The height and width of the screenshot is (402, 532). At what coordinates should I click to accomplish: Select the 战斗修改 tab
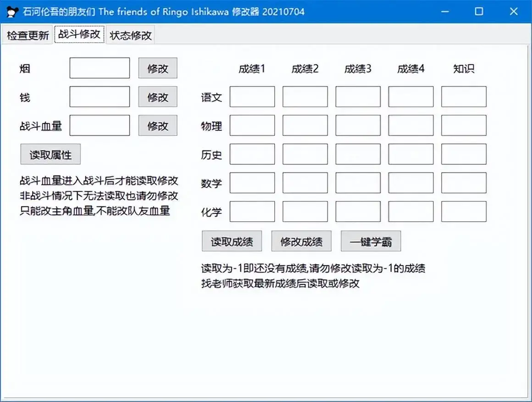coord(79,34)
